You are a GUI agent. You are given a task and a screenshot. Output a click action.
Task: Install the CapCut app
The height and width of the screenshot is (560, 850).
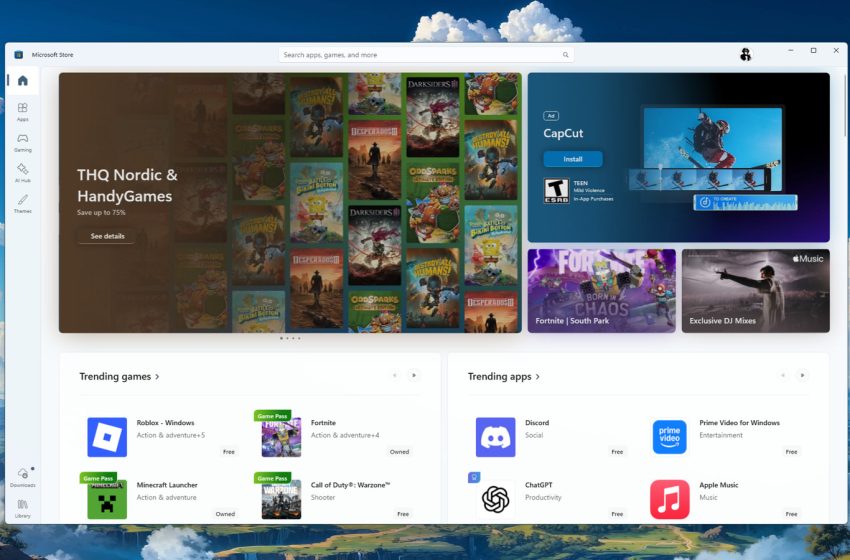pyautogui.click(x=572, y=159)
